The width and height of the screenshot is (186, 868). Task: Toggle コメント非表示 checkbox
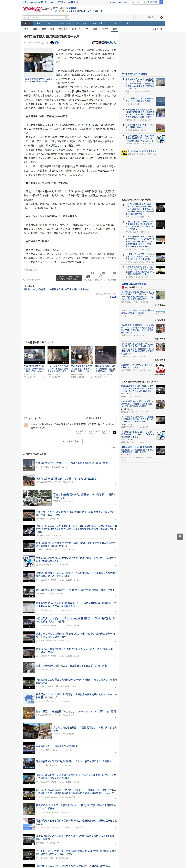[102, 447]
